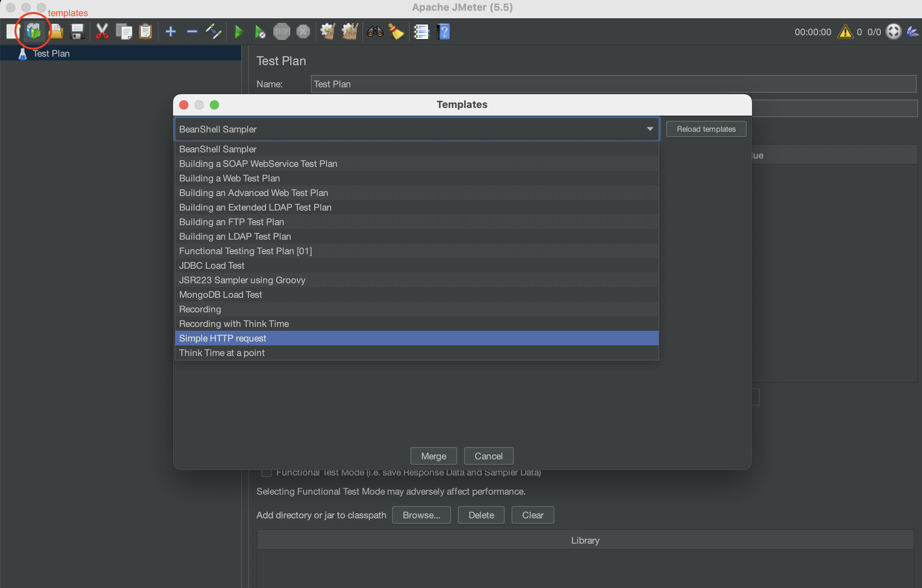Select Recording with Think Time

pos(417,323)
